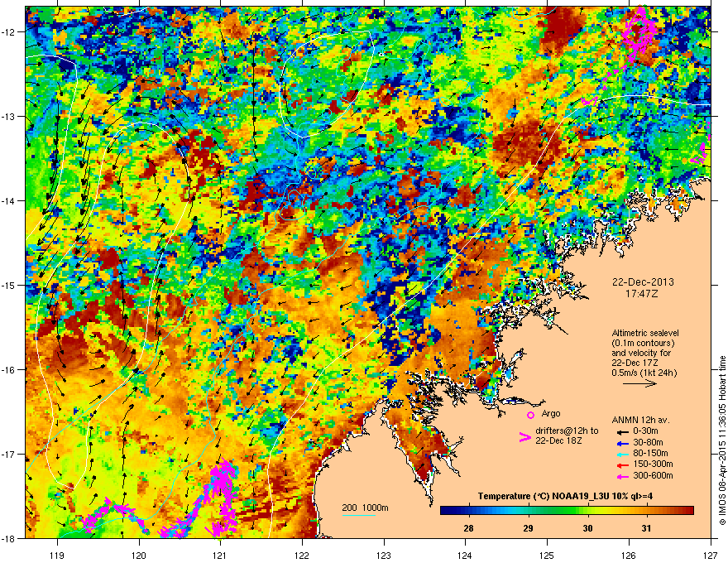Click the cyan 80-150m arrow legend symbol
Image resolution: width=728 pixels, height=563 pixels.
point(621,454)
